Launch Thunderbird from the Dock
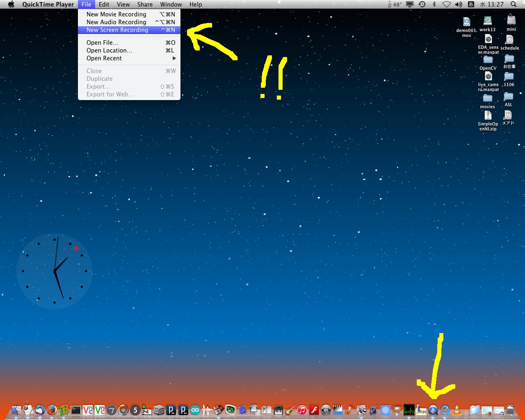 point(40,410)
